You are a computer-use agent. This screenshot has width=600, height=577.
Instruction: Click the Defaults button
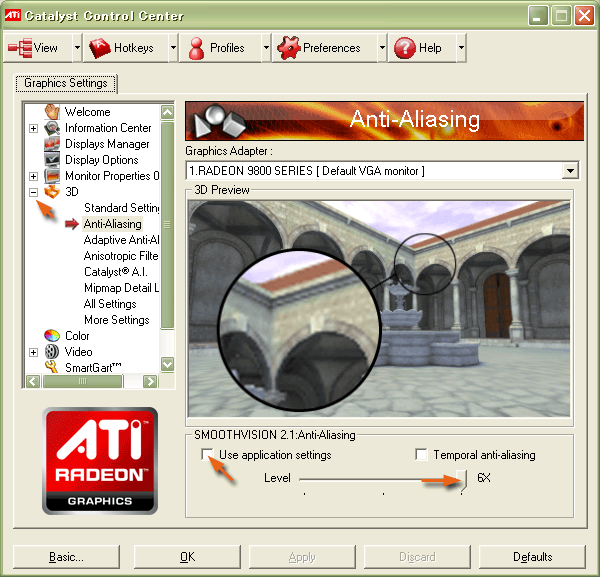coord(532,557)
